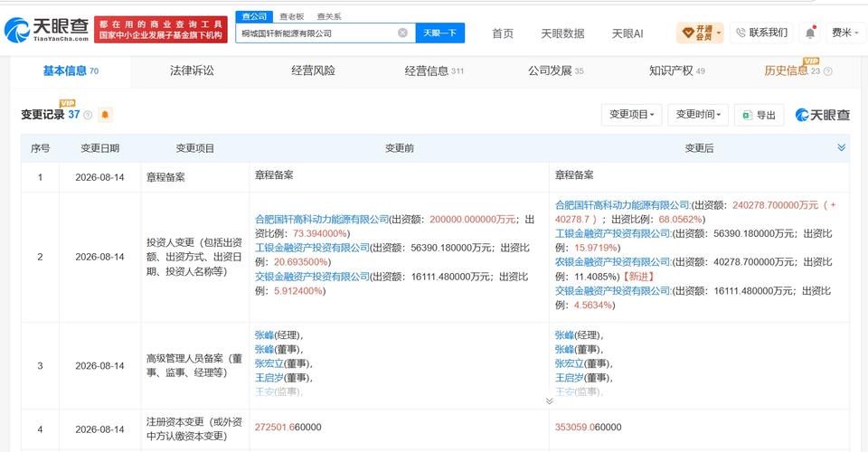Click the value 272501.660000 in row 4
The width and height of the screenshot is (868, 452).
pyautogui.click(x=288, y=427)
